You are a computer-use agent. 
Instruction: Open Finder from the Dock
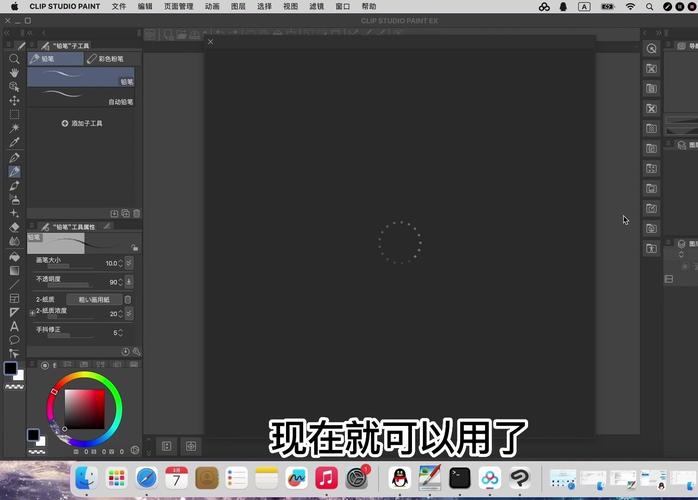(x=86, y=478)
